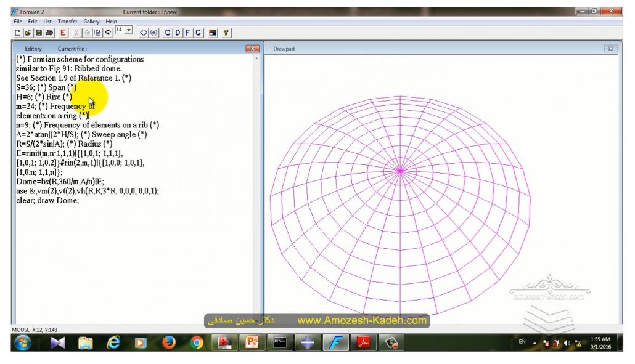This screenshot has width=635, height=364.
Task: Open the font size 14 dropdown
Action: pos(128,30)
